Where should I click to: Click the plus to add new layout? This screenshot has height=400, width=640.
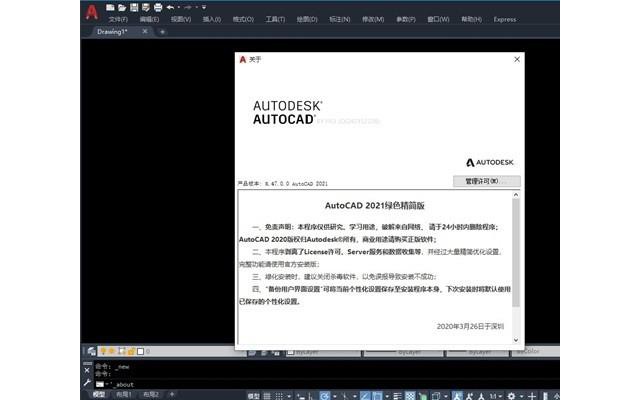pyautogui.click(x=172, y=394)
